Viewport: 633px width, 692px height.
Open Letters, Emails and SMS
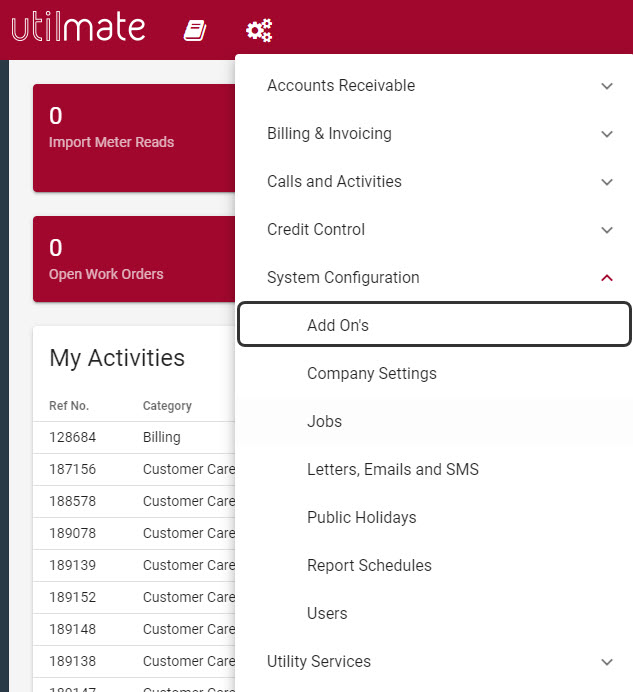[392, 470]
